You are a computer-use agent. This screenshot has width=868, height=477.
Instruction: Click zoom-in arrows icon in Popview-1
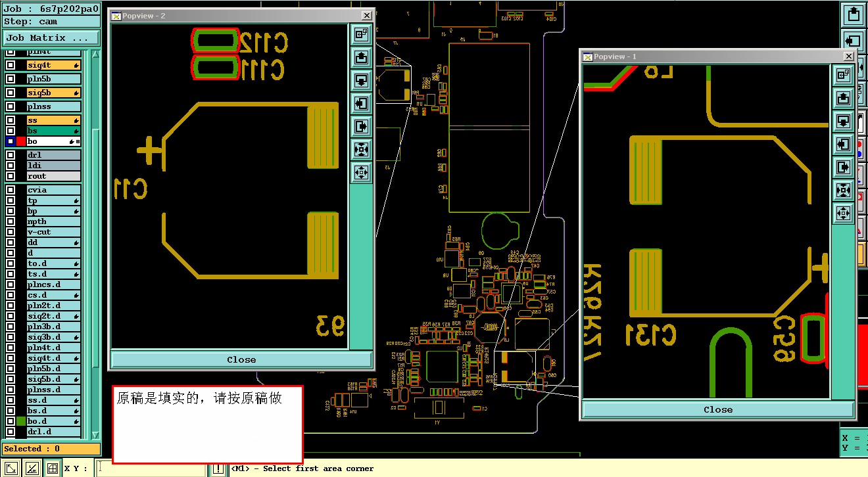843,191
